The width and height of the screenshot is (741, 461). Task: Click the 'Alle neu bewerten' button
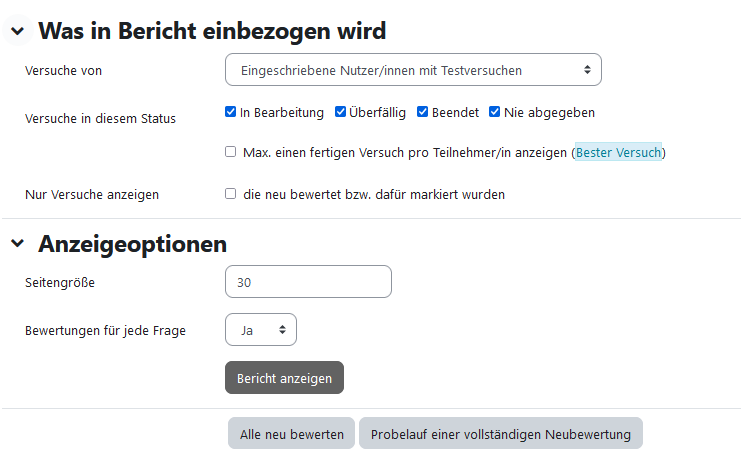(291, 434)
